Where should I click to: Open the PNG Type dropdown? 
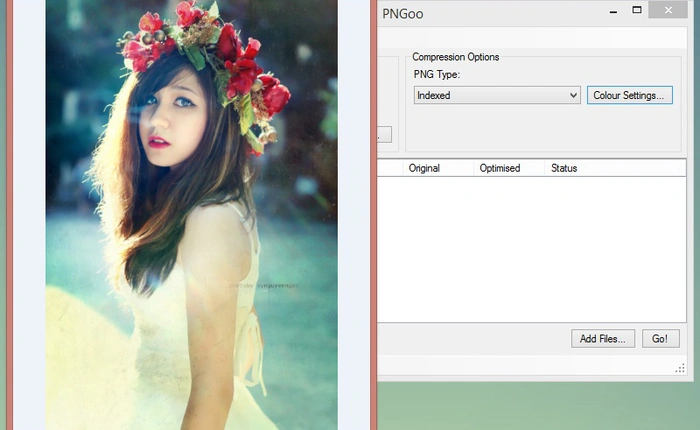click(x=497, y=95)
